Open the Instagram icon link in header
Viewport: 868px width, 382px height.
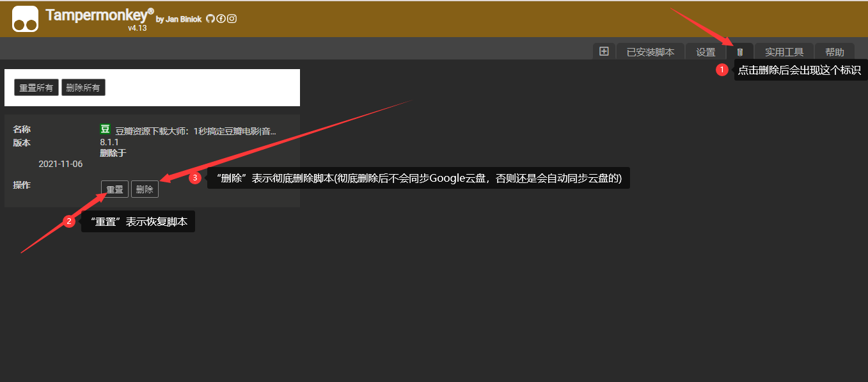click(x=232, y=19)
